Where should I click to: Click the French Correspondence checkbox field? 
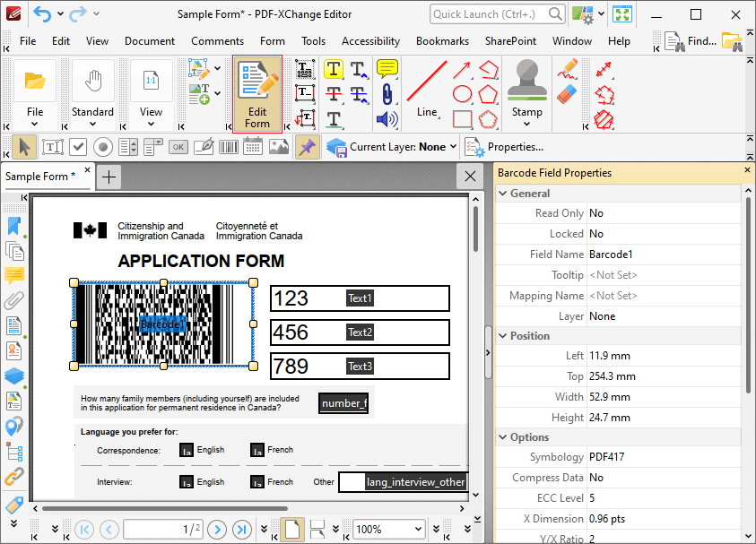click(x=257, y=450)
